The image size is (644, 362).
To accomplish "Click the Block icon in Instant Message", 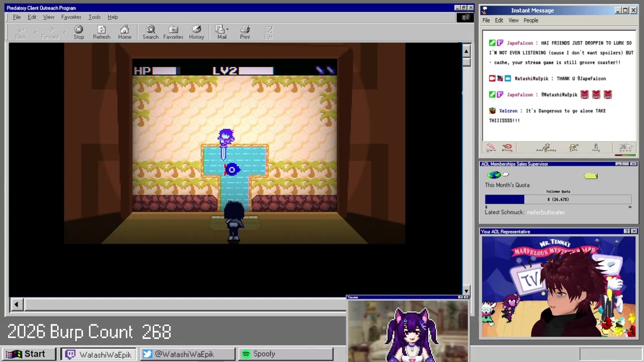I will [x=507, y=147].
